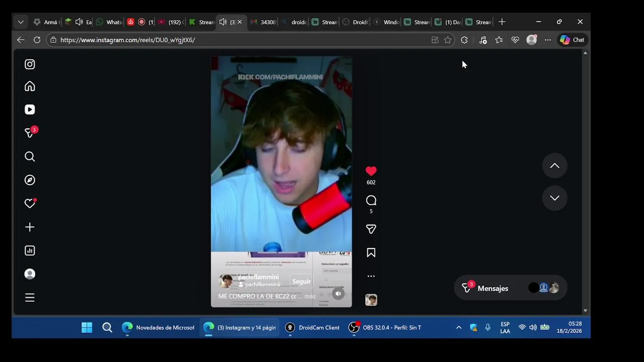
Task: Open the apps available icon in address bar
Action: (435, 40)
